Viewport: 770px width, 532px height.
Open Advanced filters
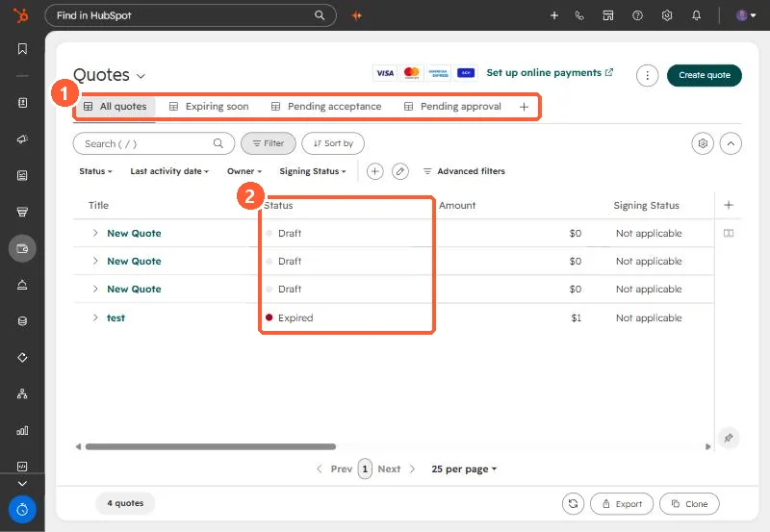(464, 171)
